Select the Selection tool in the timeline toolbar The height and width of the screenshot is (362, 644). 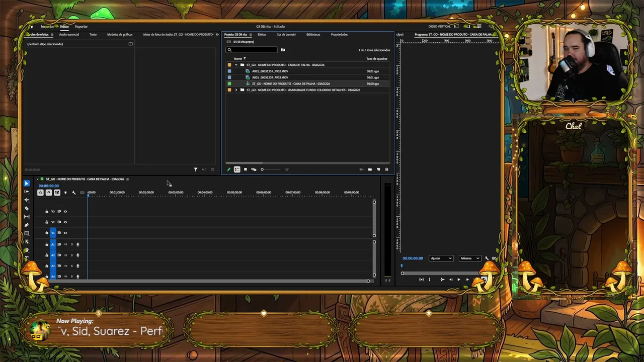point(27,184)
